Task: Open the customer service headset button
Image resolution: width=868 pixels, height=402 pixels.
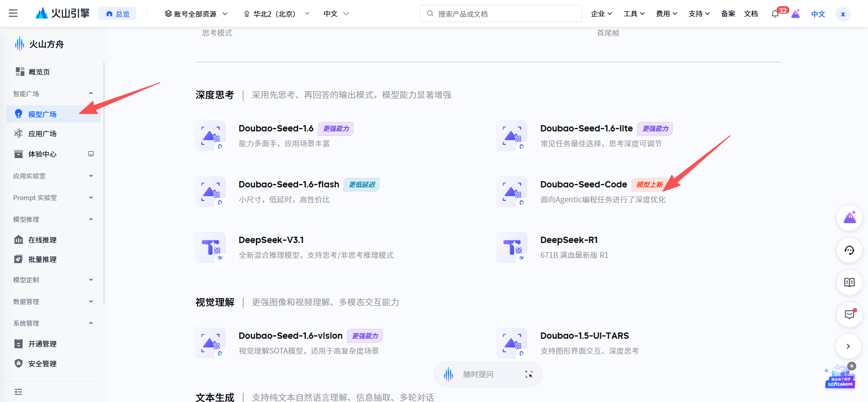Action: pos(849,250)
